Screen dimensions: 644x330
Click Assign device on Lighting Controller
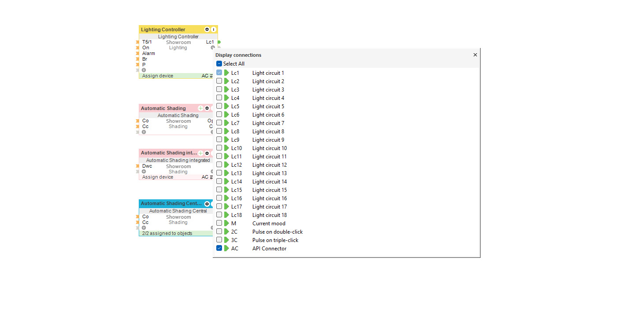pos(158,76)
